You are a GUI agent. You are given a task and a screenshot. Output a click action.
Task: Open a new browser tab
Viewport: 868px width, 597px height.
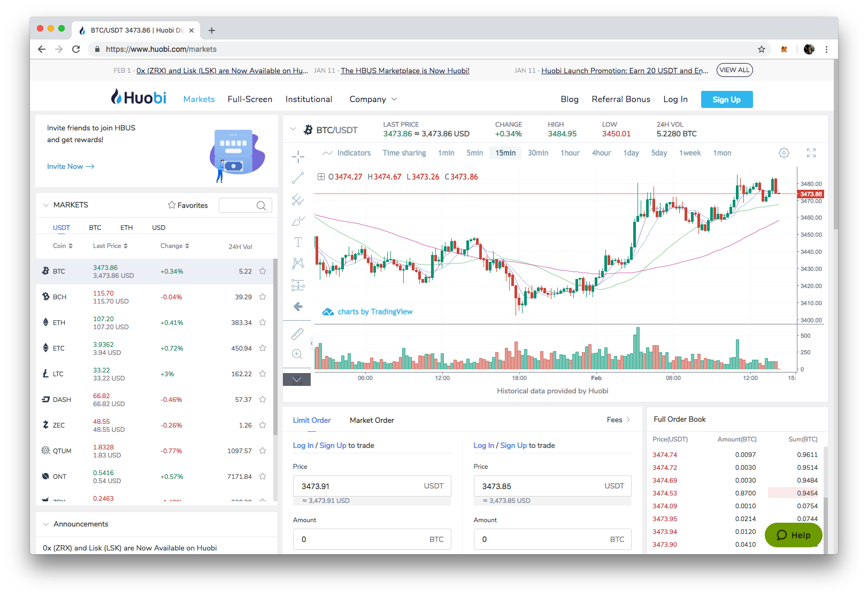click(x=212, y=30)
